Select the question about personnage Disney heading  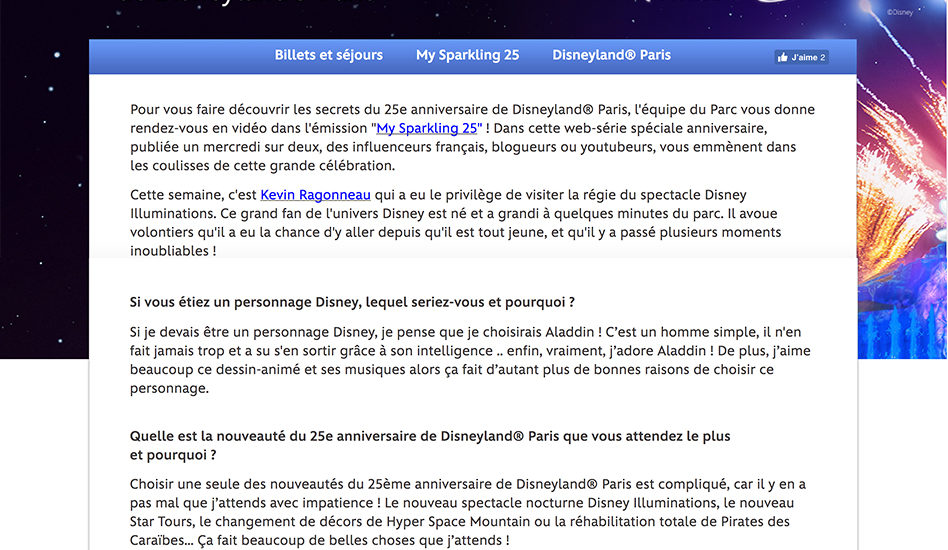tap(352, 302)
